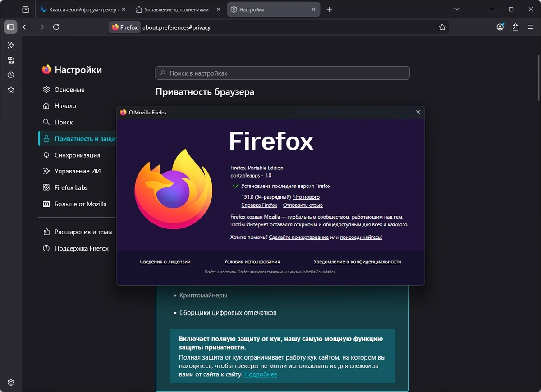
Task: Open the AI chatbot sparkle icon in sidebar
Action: 11,45
